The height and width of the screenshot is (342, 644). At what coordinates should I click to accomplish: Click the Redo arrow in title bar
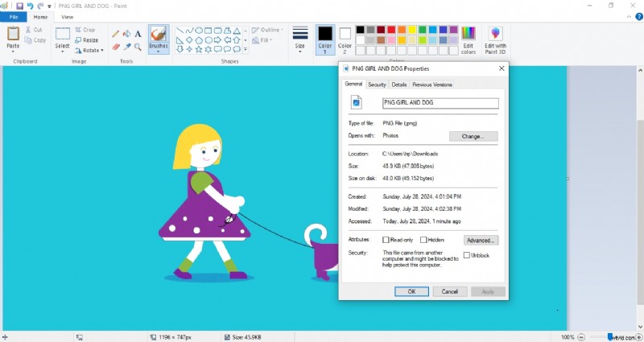coord(40,6)
